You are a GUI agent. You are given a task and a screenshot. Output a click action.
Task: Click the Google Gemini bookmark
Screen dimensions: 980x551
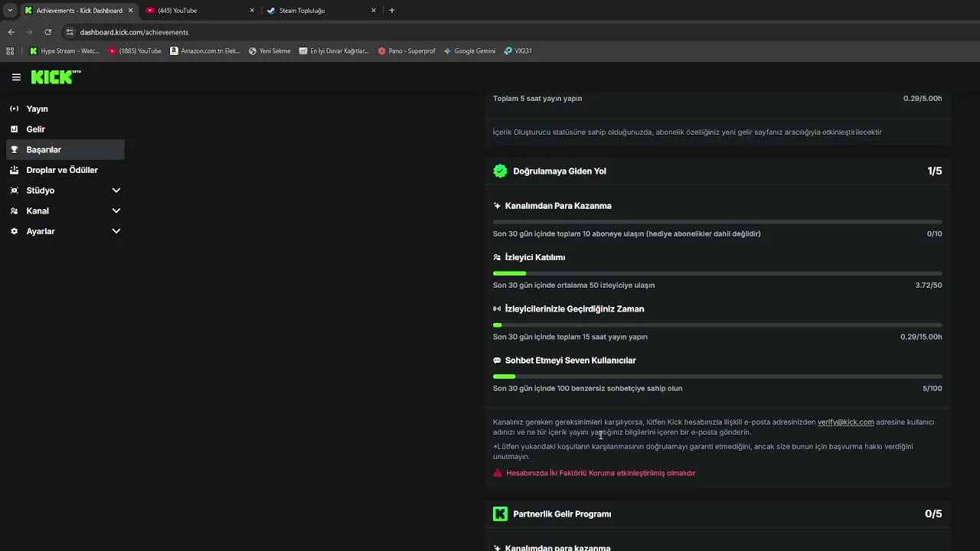(x=469, y=51)
